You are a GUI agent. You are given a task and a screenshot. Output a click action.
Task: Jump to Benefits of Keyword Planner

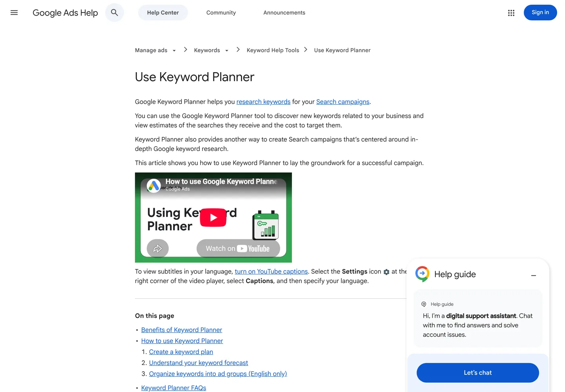click(182, 330)
